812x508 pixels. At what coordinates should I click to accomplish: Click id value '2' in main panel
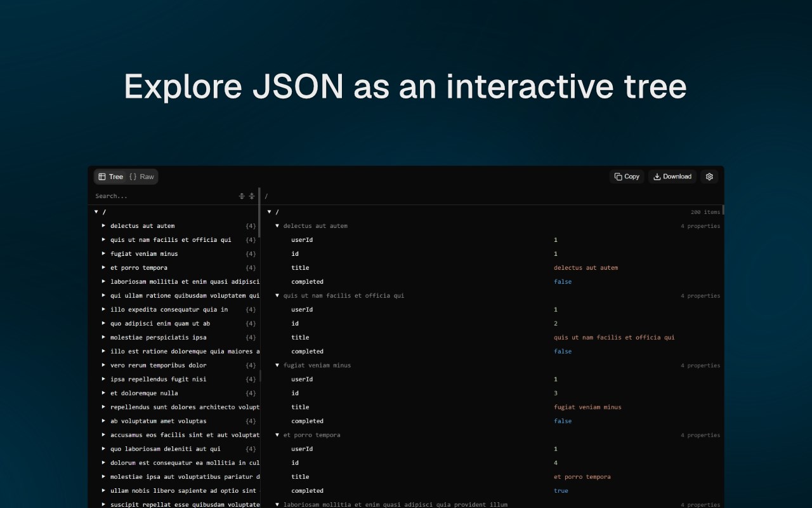click(556, 324)
